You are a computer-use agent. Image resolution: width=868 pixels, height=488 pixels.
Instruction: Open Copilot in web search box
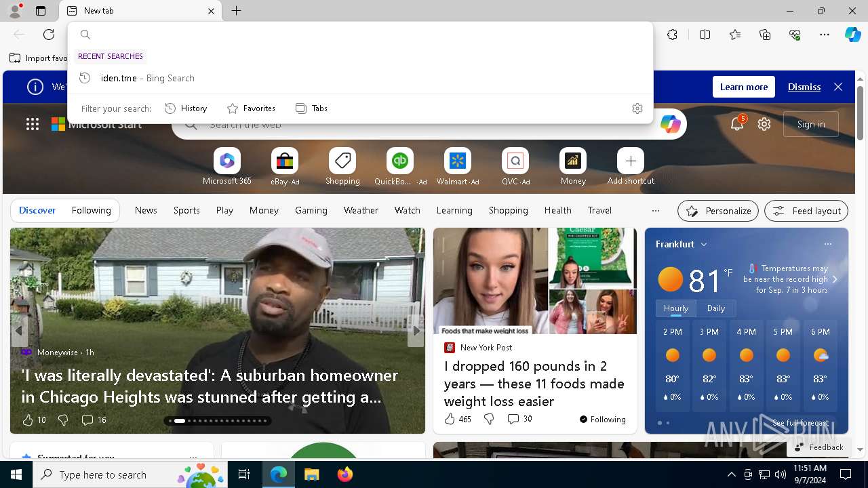670,124
